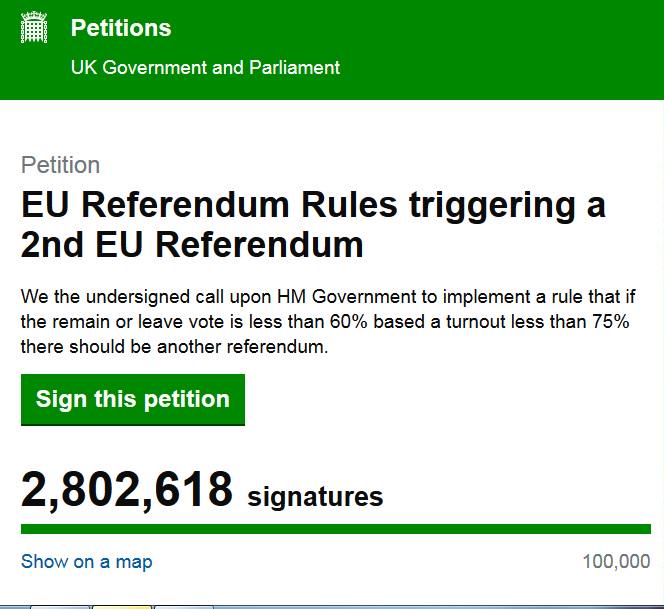Select the third taskbar button at the bottom

(x=183, y=606)
